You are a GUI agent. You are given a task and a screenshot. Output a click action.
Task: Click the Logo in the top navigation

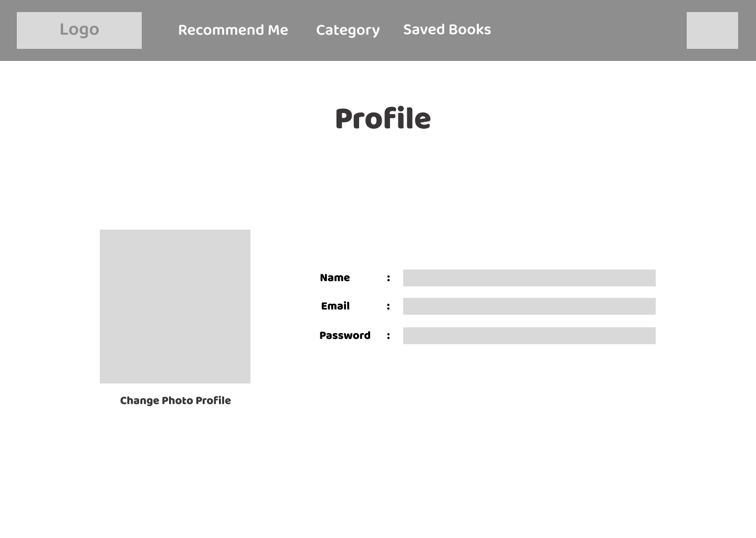point(79,30)
